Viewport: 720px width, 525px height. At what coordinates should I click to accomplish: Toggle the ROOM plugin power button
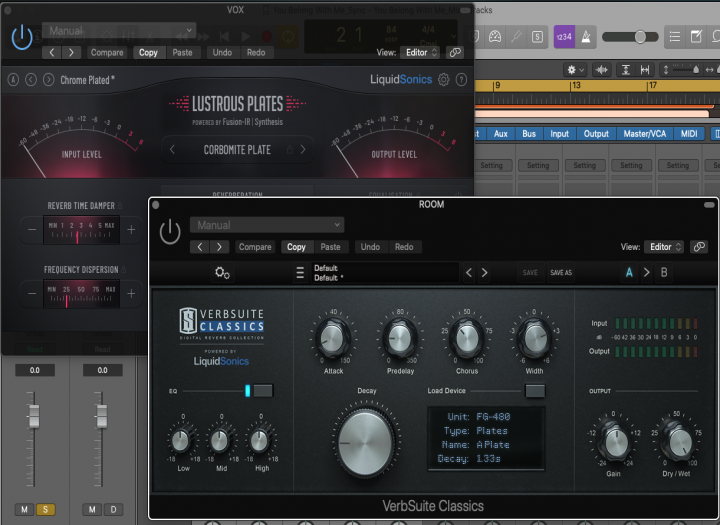point(170,231)
